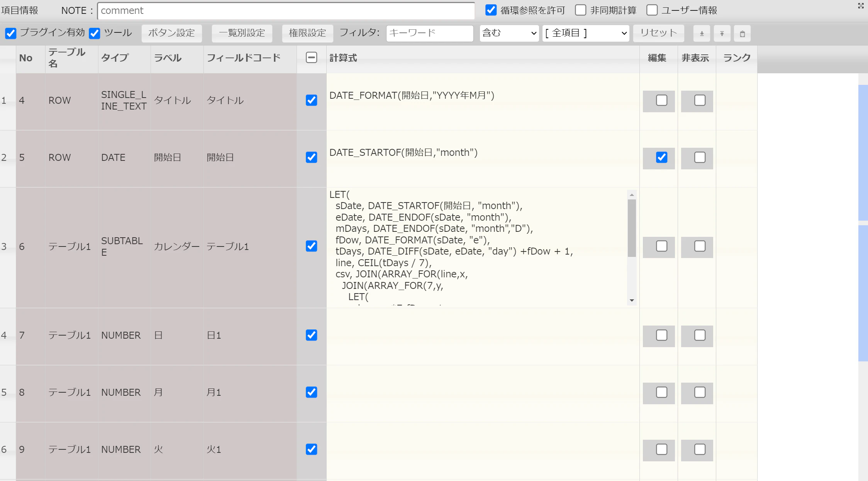The image size is (868, 481).
Task: Toggle the select-all checkbox in table header
Action: pyautogui.click(x=312, y=57)
